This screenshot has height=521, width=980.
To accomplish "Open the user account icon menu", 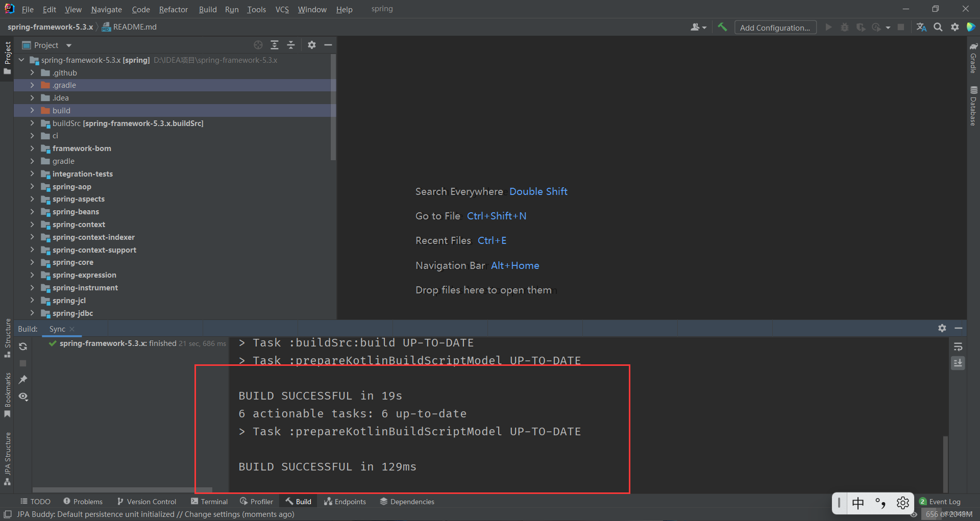I will [698, 27].
